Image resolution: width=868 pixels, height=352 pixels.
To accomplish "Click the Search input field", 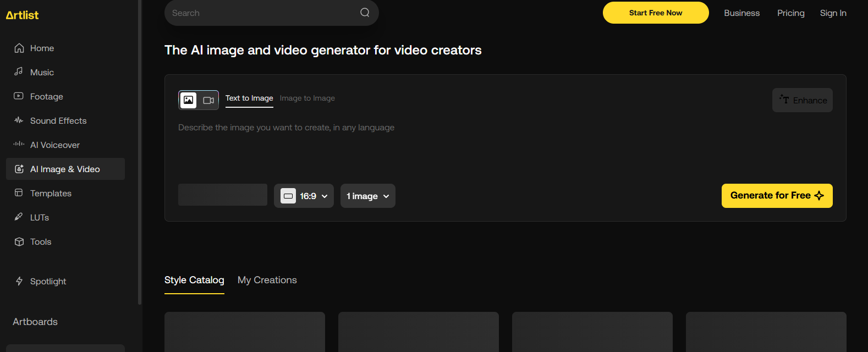I will (x=272, y=13).
